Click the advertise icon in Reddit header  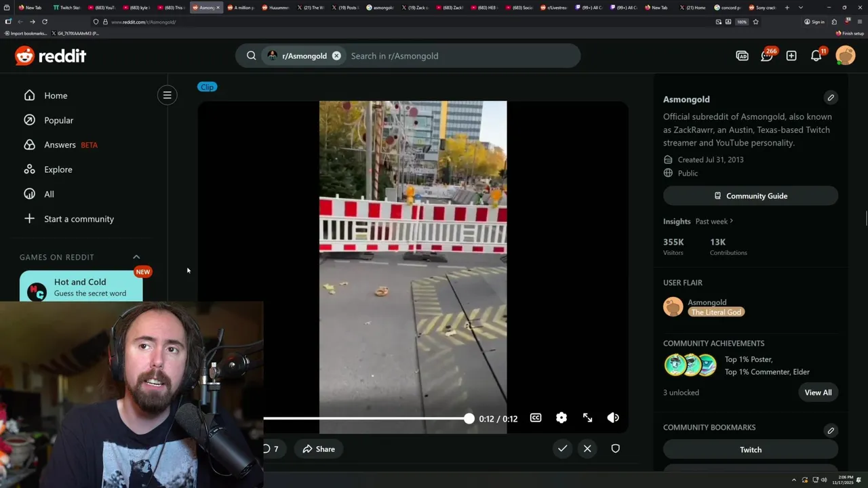pyautogui.click(x=743, y=56)
